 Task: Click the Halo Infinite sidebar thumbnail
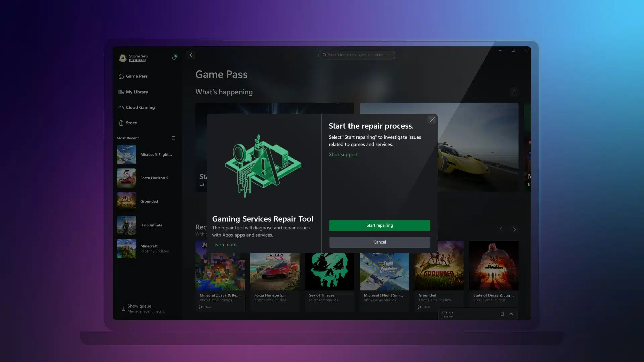coord(126,225)
